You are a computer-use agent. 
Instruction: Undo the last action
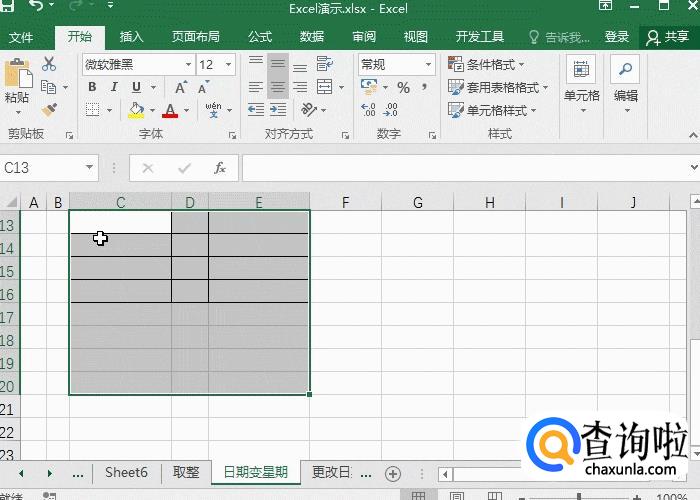37,6
